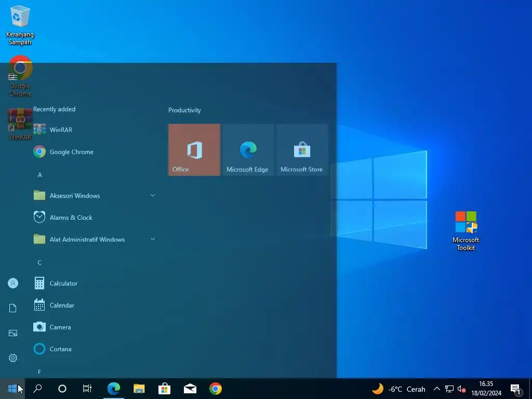Open the notification Action Center
Image resolution: width=532 pixels, height=399 pixels.
(x=516, y=389)
